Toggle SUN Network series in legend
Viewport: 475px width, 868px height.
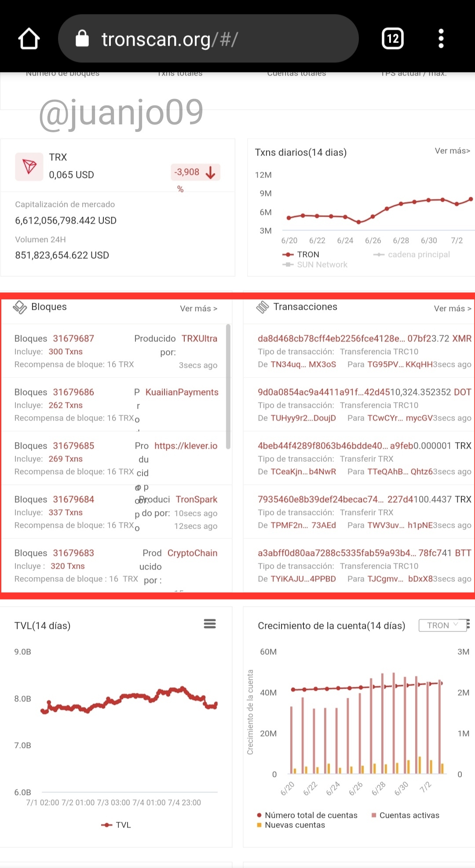[315, 265]
